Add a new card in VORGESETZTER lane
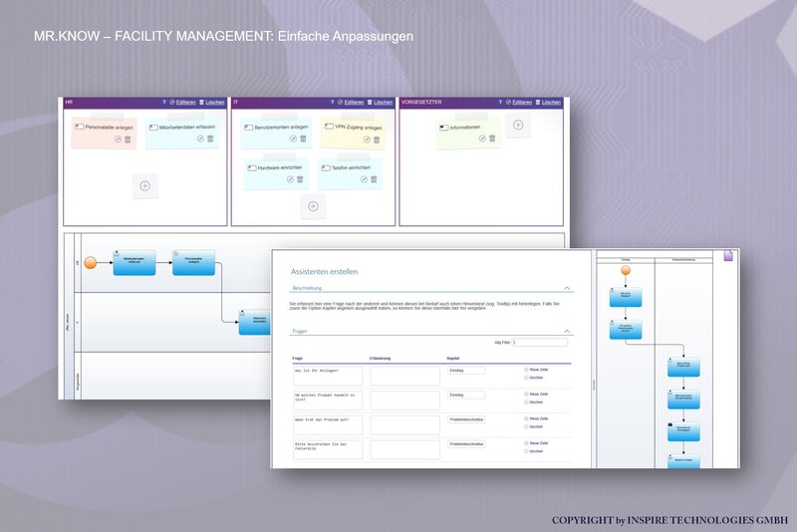This screenshot has width=797, height=532. [x=518, y=125]
